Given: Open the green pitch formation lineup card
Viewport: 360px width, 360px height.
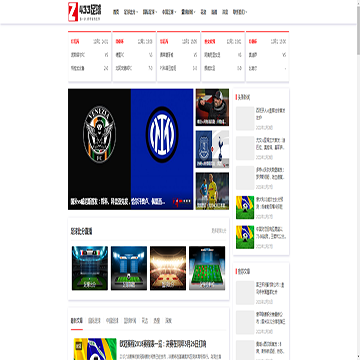Looking at the screenshot, I should pos(207,268).
